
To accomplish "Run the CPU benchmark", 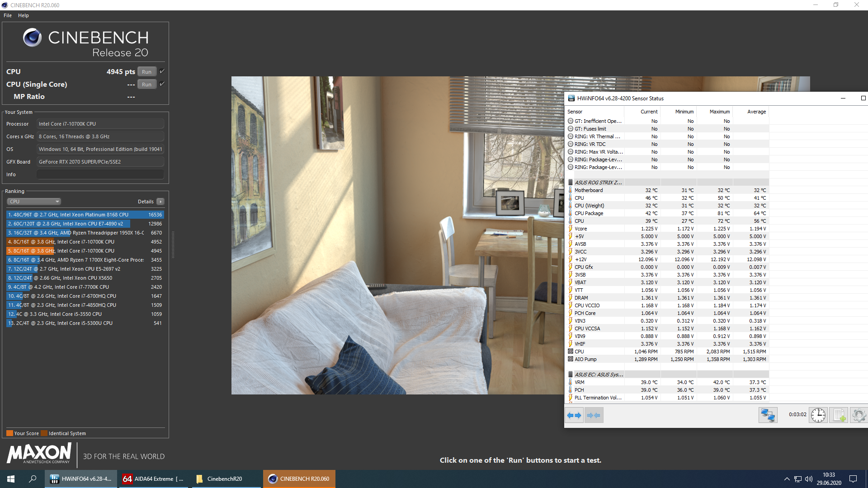I will (147, 72).
